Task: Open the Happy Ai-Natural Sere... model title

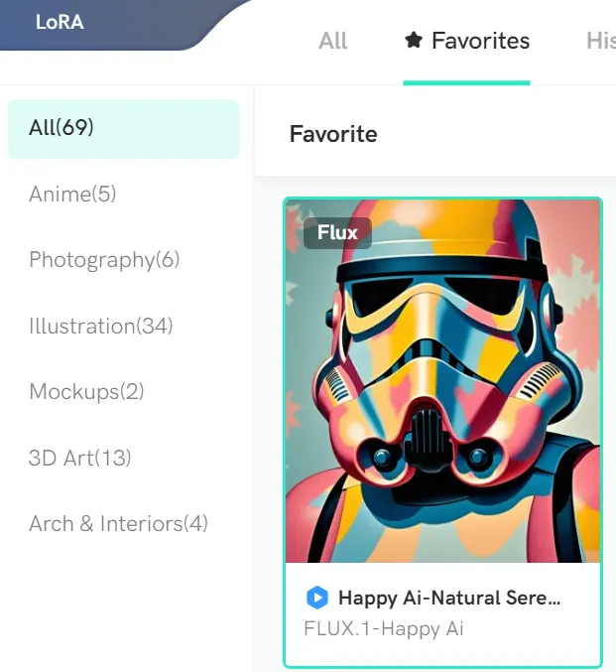Action: coord(449,598)
